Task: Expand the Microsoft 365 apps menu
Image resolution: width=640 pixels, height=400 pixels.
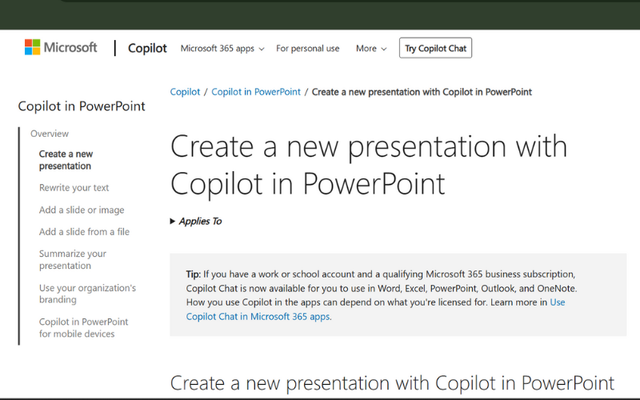Action: pos(222,49)
